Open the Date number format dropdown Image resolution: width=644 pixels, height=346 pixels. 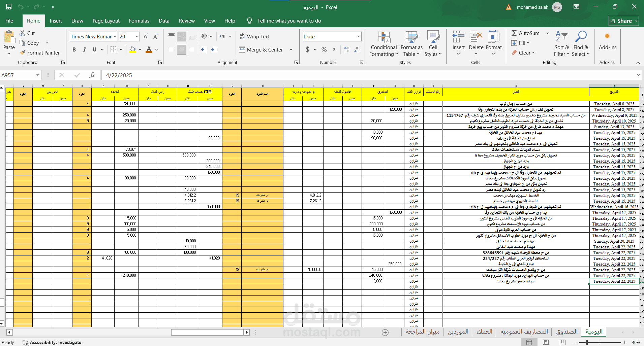point(358,36)
